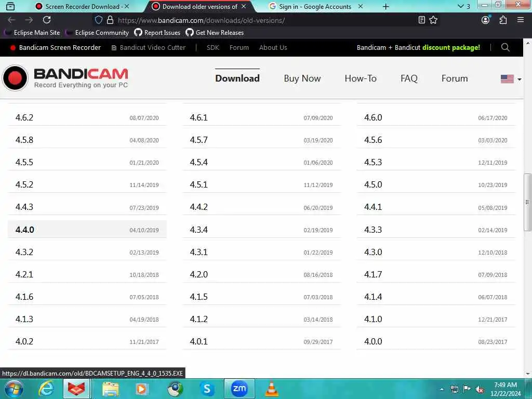Download Bandicam version 4.1.7

436,274
